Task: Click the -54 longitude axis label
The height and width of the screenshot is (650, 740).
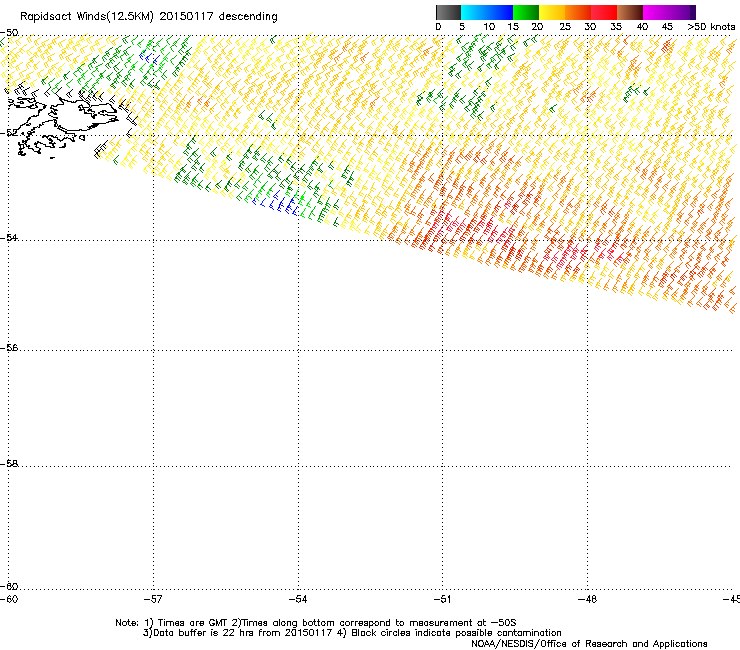Action: point(298,599)
